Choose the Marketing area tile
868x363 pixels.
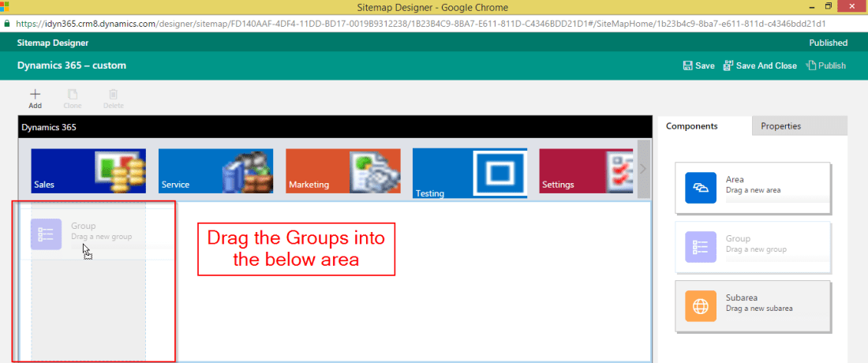click(x=342, y=171)
